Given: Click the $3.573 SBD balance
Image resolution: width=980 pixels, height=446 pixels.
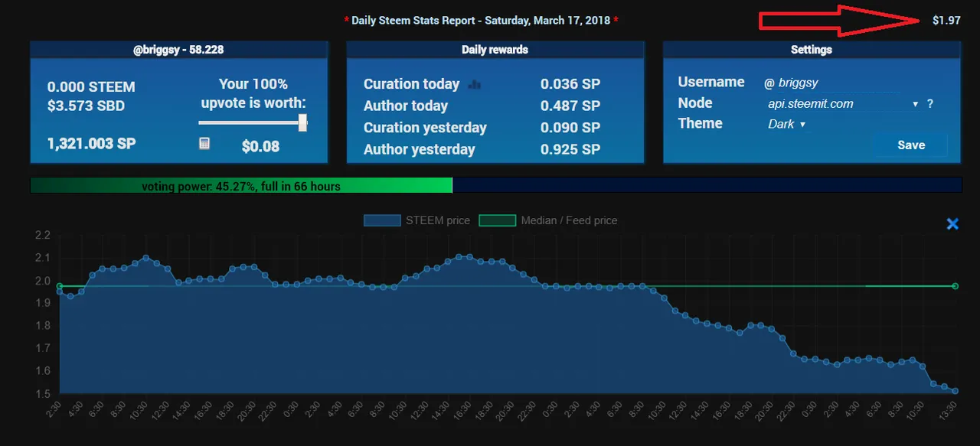Looking at the screenshot, I should pyautogui.click(x=86, y=105).
